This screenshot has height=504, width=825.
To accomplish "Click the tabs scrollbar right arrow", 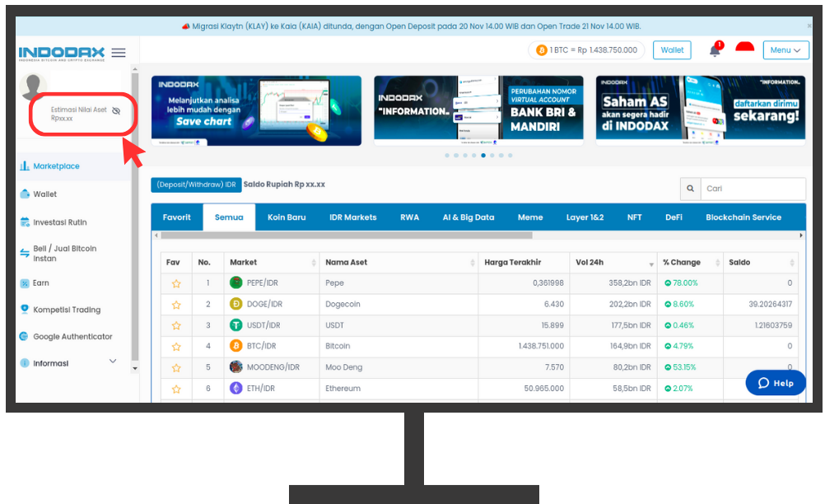I will pyautogui.click(x=801, y=236).
